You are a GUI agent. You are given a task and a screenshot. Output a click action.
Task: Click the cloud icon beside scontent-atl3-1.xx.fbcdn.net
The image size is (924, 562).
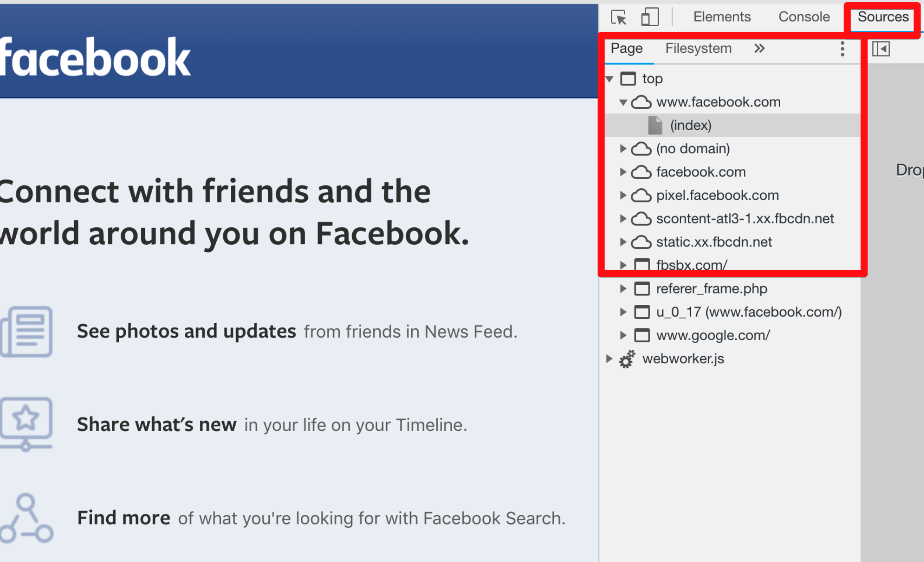pos(641,219)
